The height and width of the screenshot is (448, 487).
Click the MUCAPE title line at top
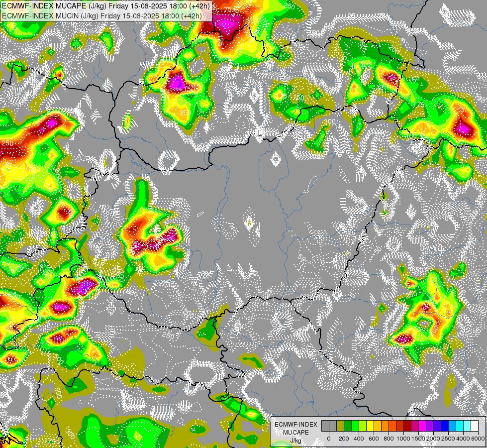[106, 5]
